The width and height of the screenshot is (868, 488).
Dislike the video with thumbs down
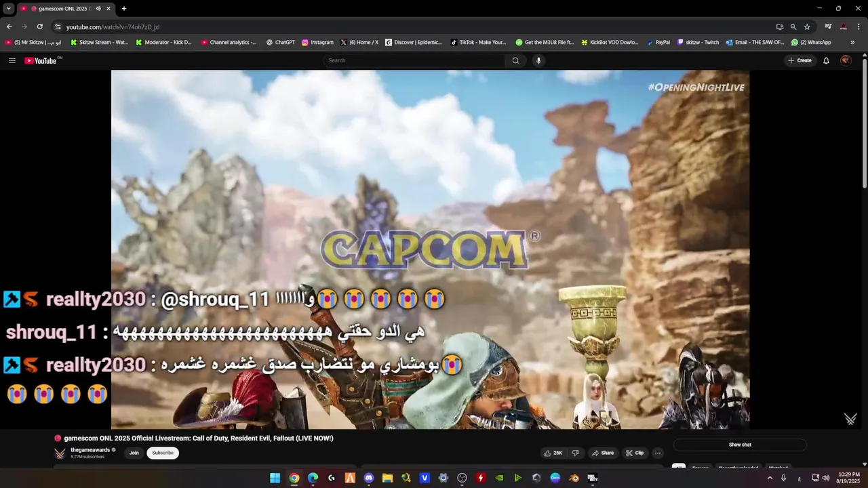[x=575, y=453]
